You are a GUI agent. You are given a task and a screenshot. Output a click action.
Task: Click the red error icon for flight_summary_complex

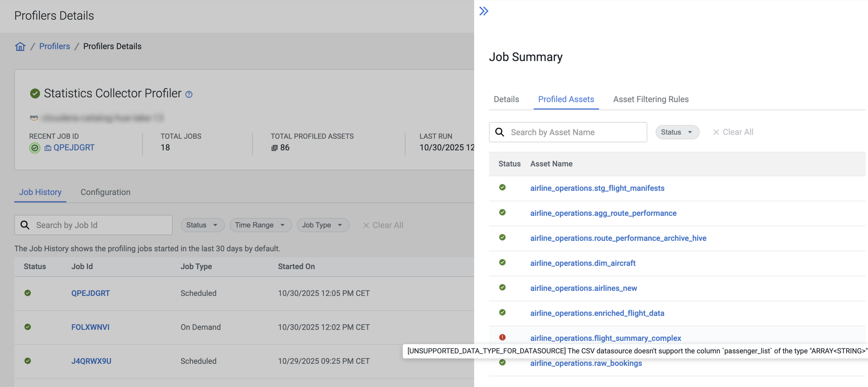502,337
